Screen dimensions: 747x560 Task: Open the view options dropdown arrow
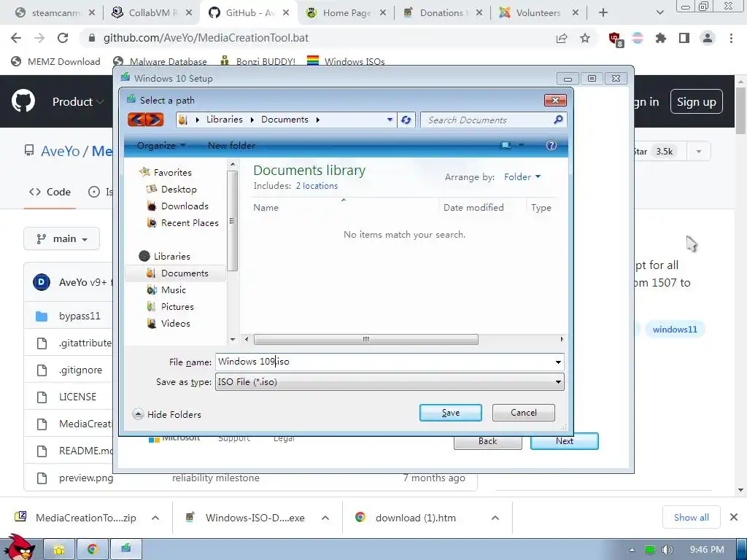[521, 145]
